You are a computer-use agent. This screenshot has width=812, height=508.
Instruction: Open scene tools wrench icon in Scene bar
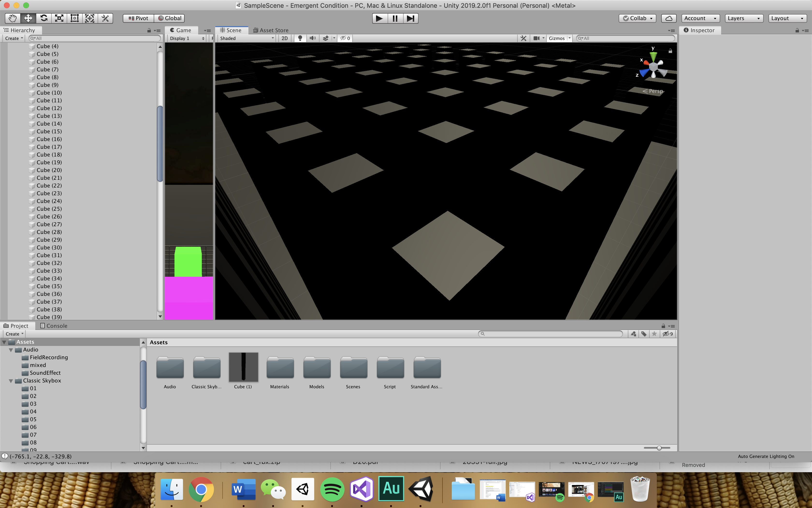(523, 38)
